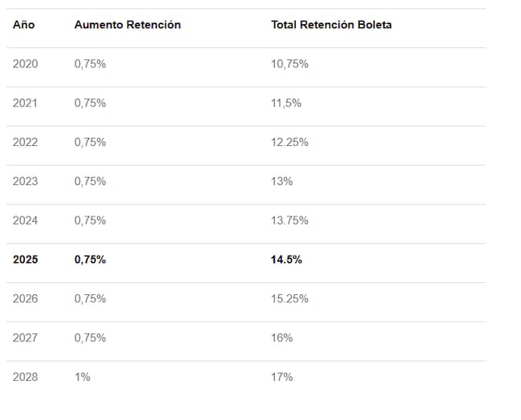Click the bold 0,75% in the 2025 row
This screenshot has height=420, width=521.
(x=90, y=260)
